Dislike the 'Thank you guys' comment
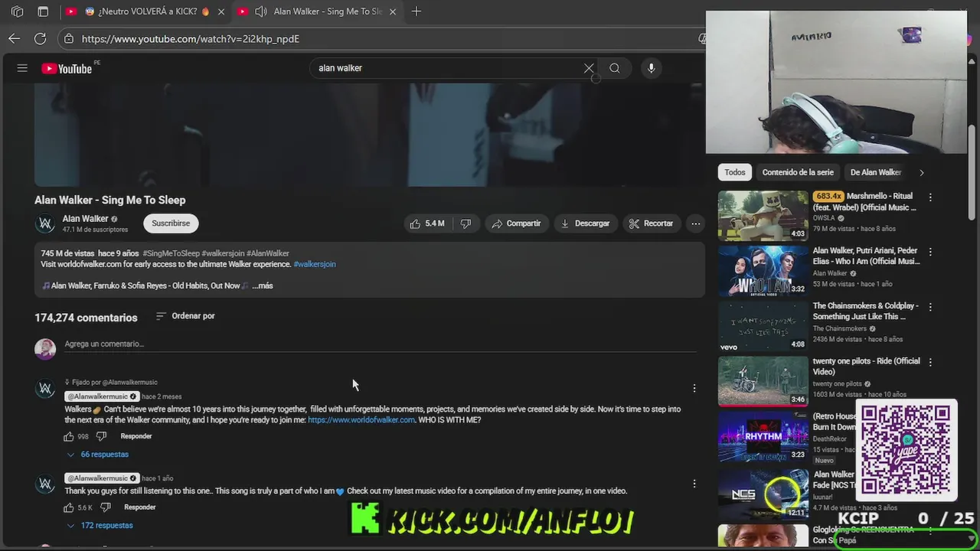Screen dimensions: 980x551 [106, 507]
